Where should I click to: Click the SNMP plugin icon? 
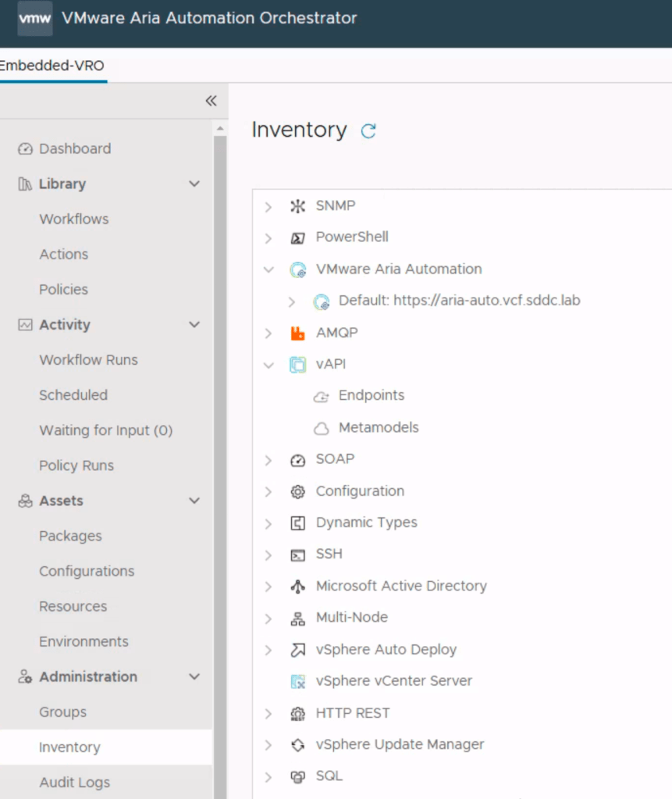(x=297, y=207)
